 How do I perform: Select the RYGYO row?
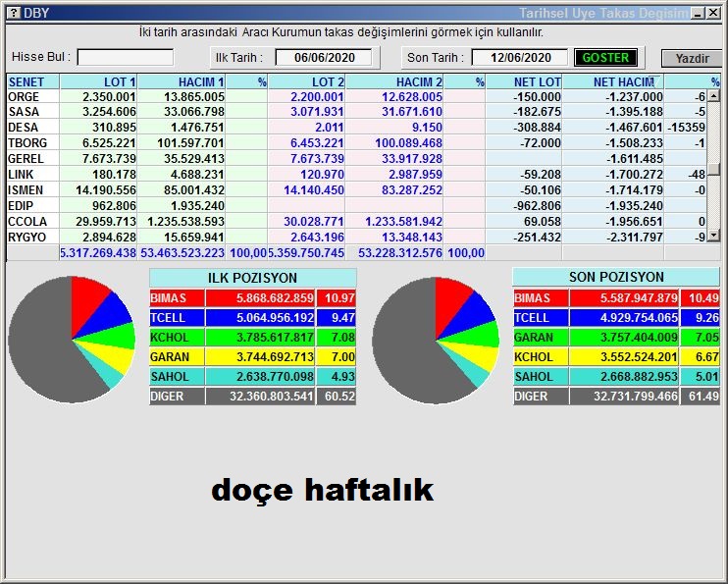pos(357,237)
